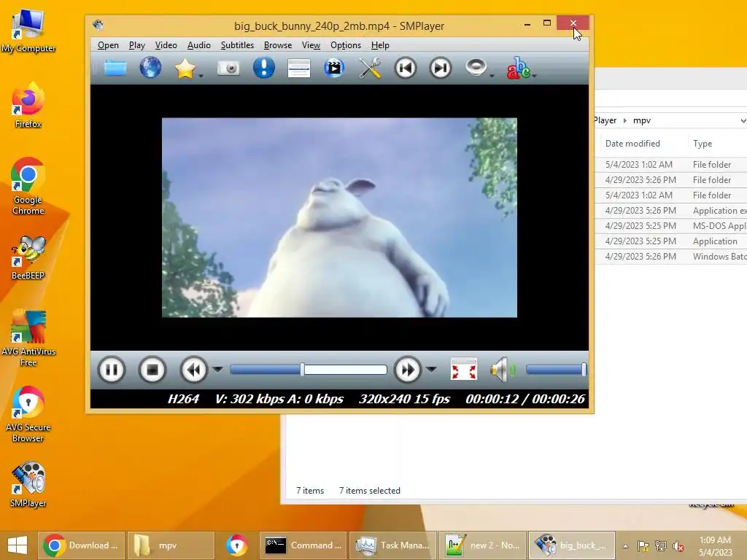Expand the forward options dropdown arrow
This screenshot has height=560, width=747.
coord(431,370)
